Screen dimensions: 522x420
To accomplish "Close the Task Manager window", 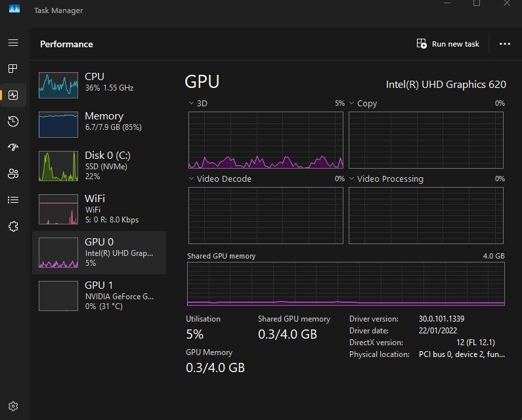I will (507, 3).
